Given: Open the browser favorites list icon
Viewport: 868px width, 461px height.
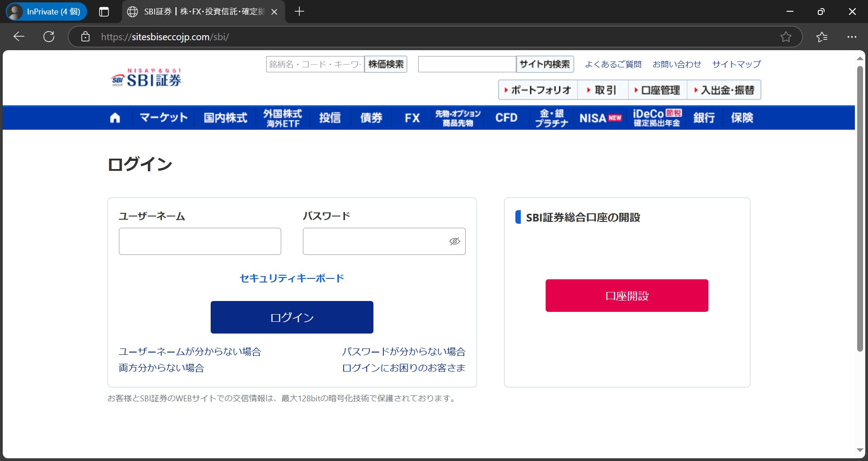Looking at the screenshot, I should point(822,37).
